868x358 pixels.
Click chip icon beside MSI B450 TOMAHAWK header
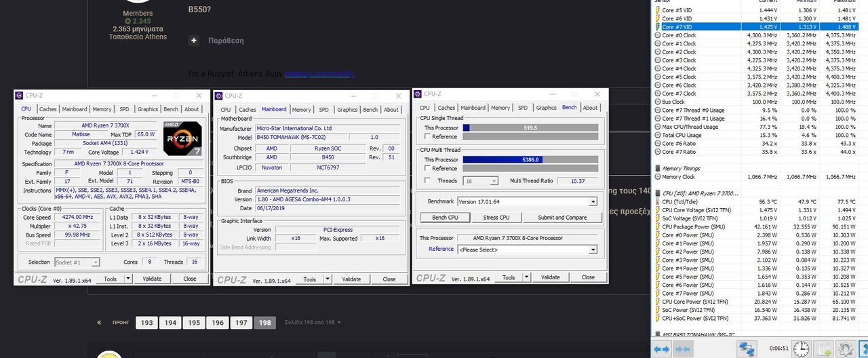click(657, 335)
